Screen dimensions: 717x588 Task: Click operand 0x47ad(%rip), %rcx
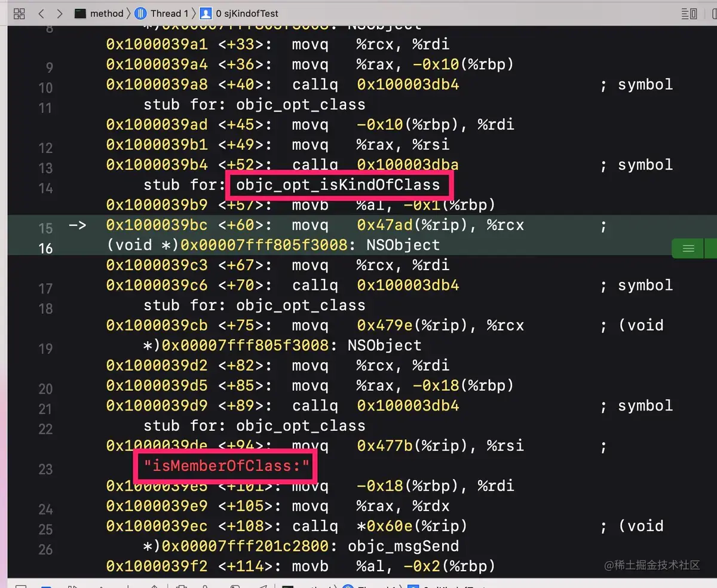tap(440, 225)
